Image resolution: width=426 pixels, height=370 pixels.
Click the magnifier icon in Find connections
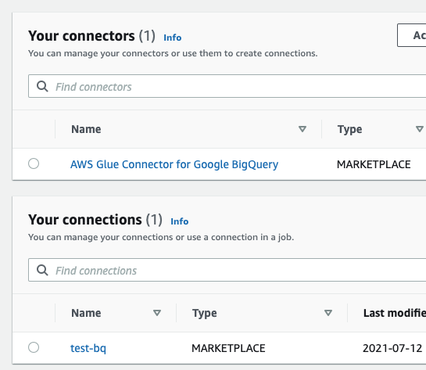pos(42,270)
